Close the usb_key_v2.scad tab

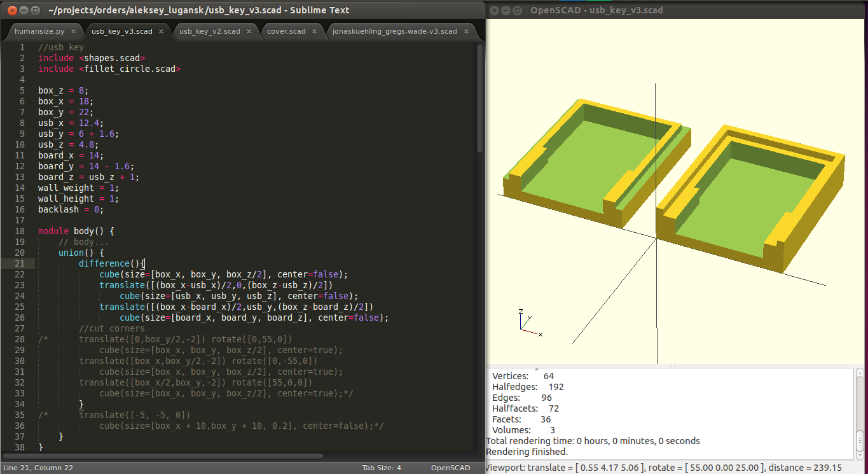pyautogui.click(x=249, y=31)
